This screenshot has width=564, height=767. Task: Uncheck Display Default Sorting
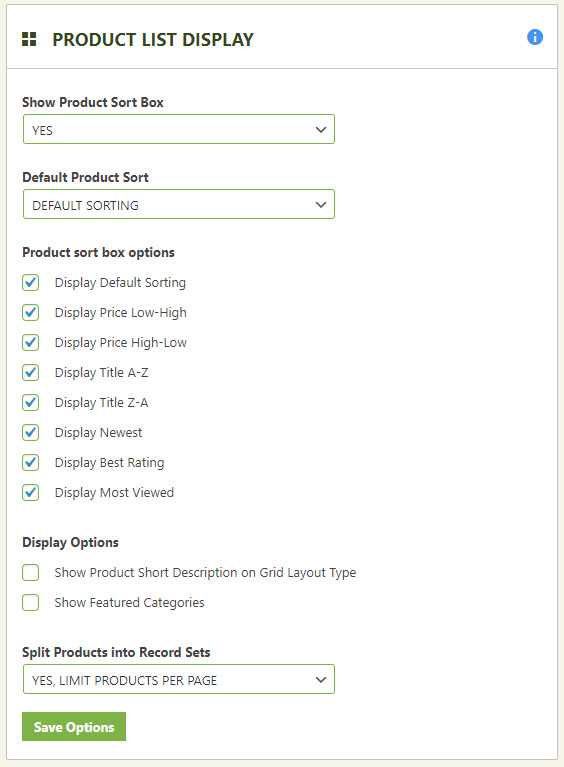coord(30,282)
